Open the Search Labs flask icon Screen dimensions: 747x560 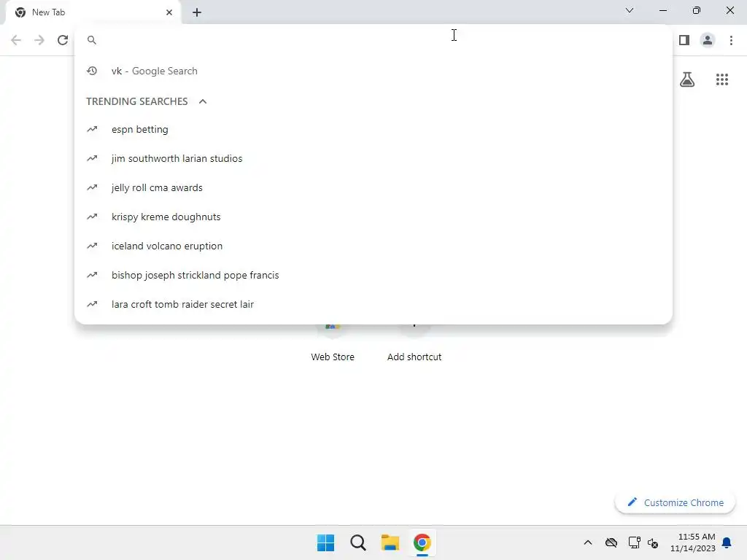click(x=687, y=79)
